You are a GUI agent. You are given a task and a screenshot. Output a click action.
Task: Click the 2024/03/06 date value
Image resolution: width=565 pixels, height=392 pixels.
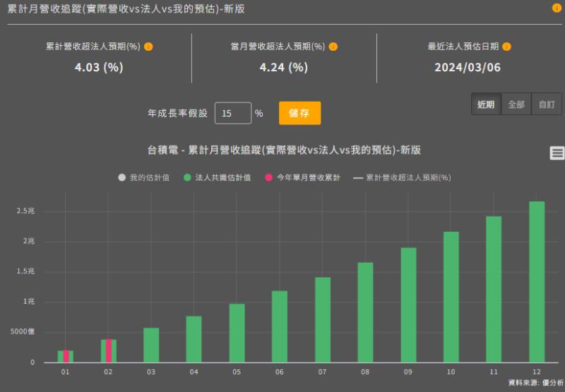click(x=468, y=67)
